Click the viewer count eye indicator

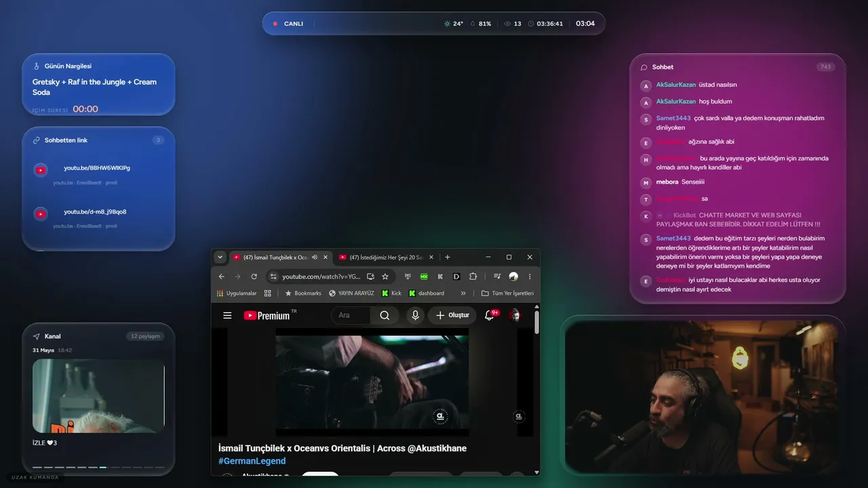point(513,24)
